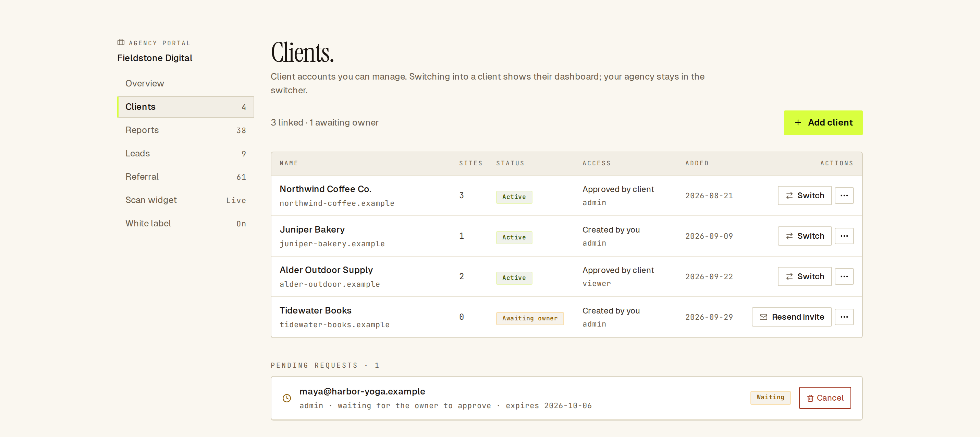Click the clock icon beside maya@harbor-yoga.example
Screen dimensions: 980x437
point(287,398)
